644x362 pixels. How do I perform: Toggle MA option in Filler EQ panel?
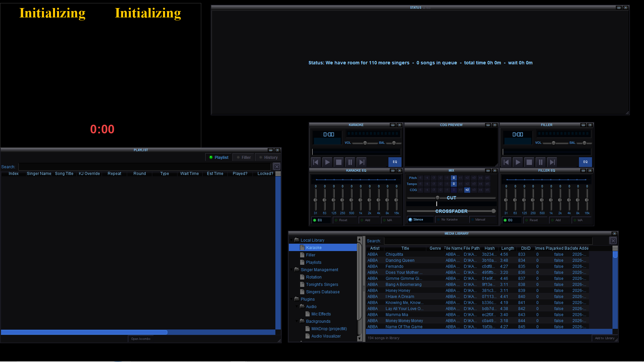[x=581, y=220]
